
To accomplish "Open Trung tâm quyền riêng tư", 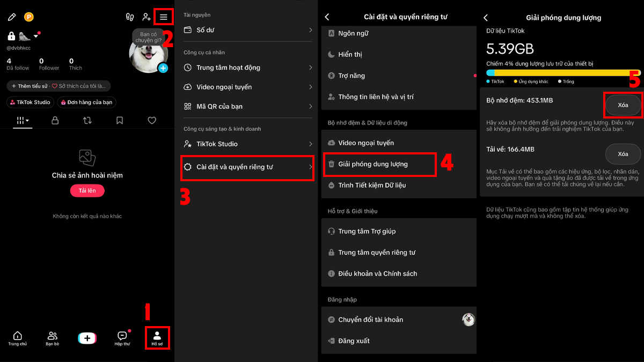I will click(x=399, y=252).
